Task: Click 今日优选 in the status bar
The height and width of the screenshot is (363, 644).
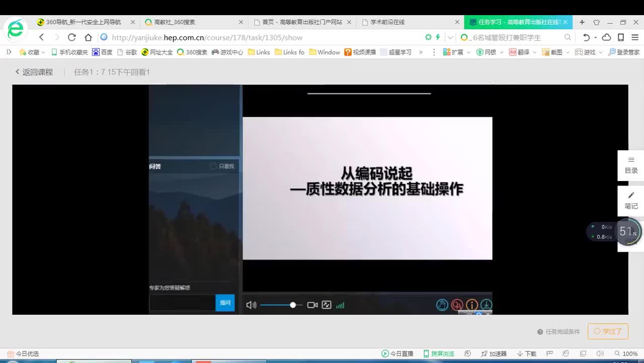Action: point(23,354)
